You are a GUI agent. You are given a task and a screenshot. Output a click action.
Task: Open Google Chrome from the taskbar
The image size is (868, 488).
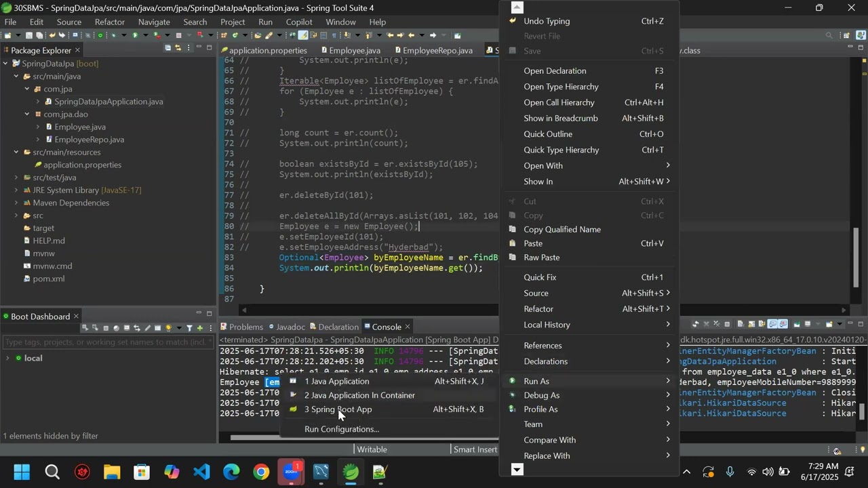tap(261, 472)
